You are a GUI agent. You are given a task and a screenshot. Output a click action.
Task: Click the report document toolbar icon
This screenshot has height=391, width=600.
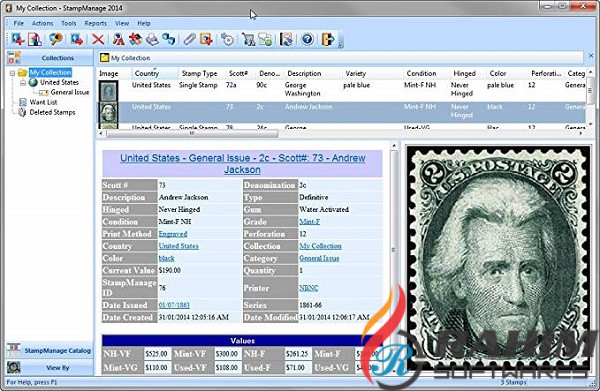point(35,39)
